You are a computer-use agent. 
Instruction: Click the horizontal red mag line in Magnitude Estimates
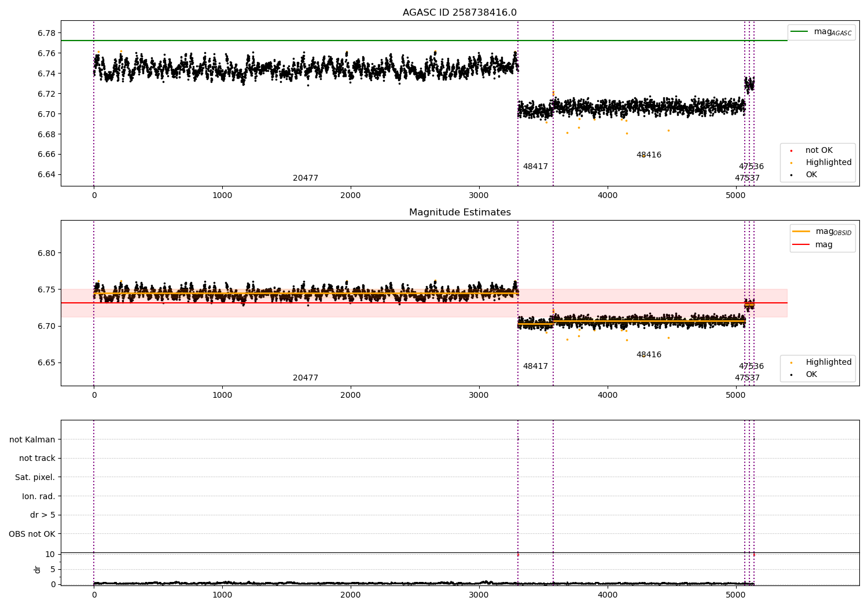(x=424, y=303)
